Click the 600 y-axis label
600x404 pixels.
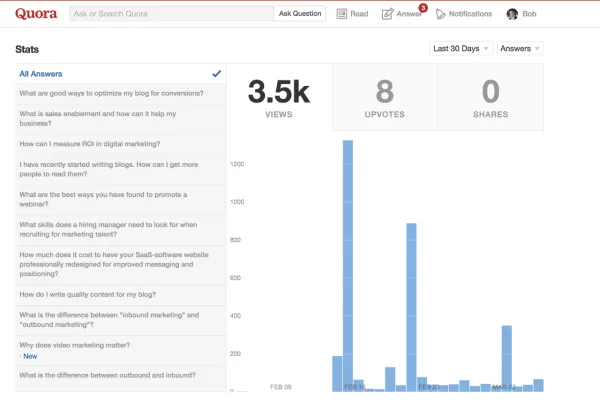[x=235, y=278]
